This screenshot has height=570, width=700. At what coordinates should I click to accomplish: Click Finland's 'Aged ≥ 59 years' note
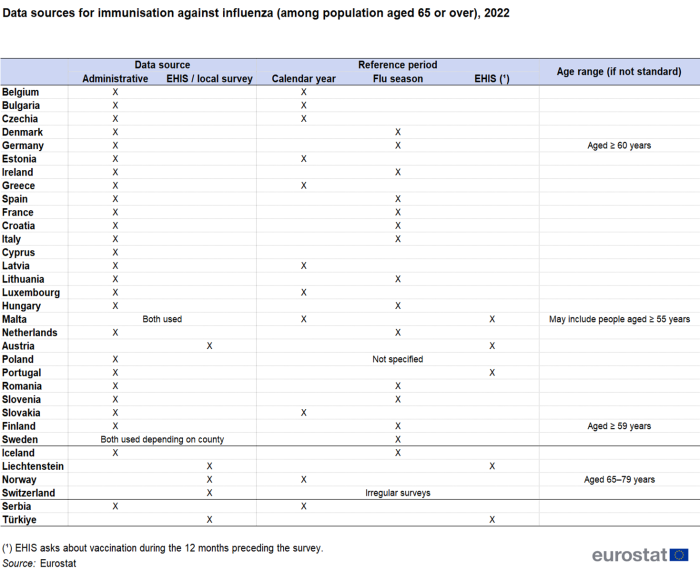pyautogui.click(x=619, y=426)
